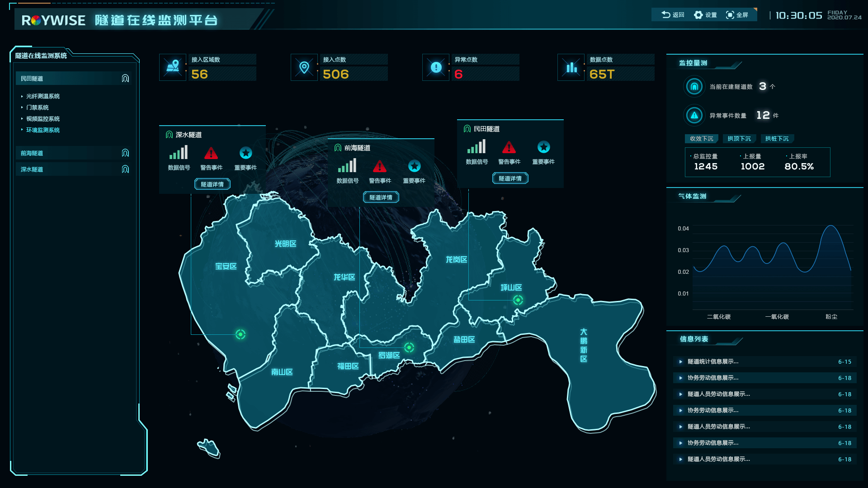Screen dimensions: 868x488
Task: Click the 民田隧道 important event star icon
Action: (x=543, y=147)
